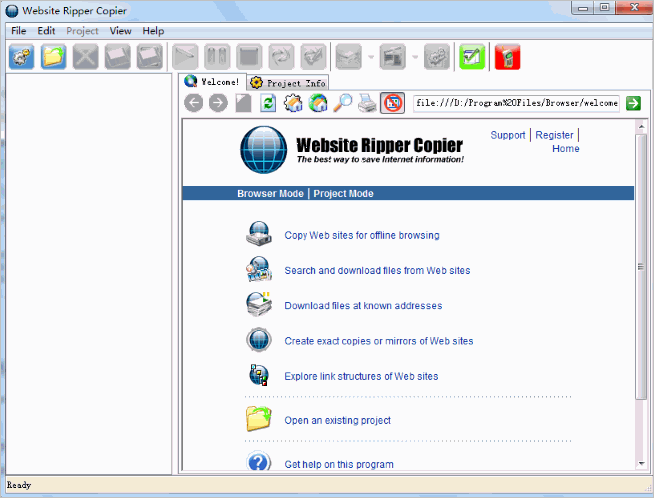Click the download files known addresses icon

click(259, 304)
